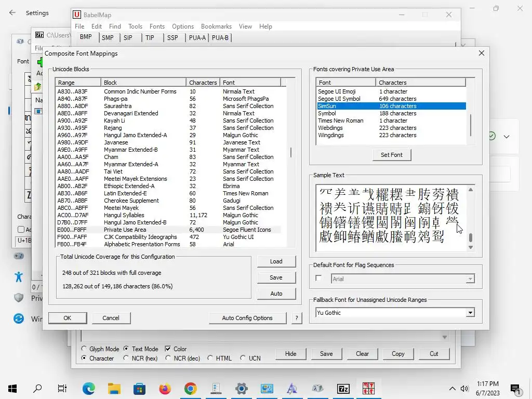Image resolution: width=532 pixels, height=399 pixels.
Task: Open Auto Config Options
Action: 247,318
